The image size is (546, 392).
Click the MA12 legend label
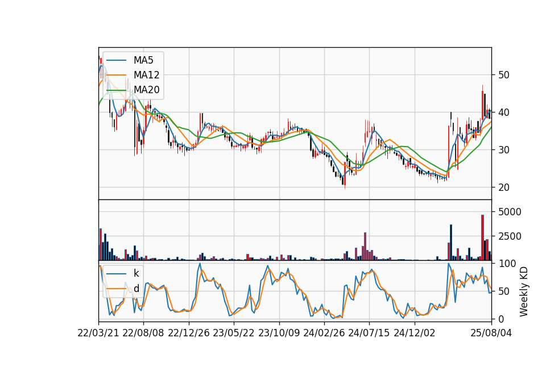[146, 75]
